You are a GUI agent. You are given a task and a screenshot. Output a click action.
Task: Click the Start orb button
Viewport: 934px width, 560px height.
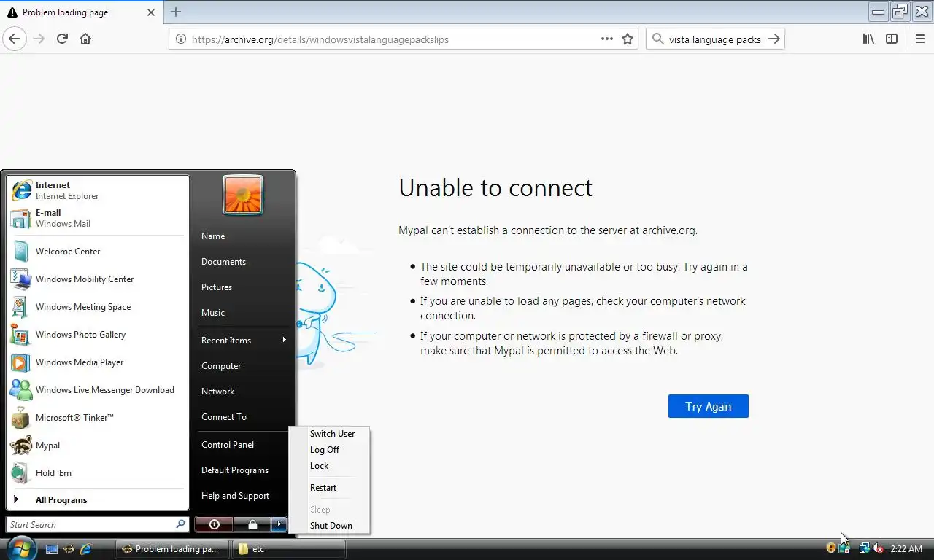(20, 548)
